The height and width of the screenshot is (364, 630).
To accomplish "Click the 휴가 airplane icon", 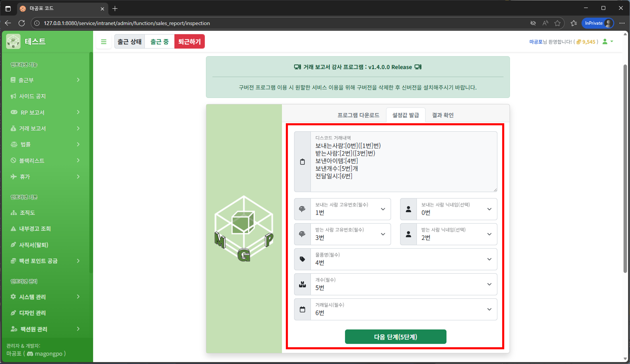I will pos(13,176).
